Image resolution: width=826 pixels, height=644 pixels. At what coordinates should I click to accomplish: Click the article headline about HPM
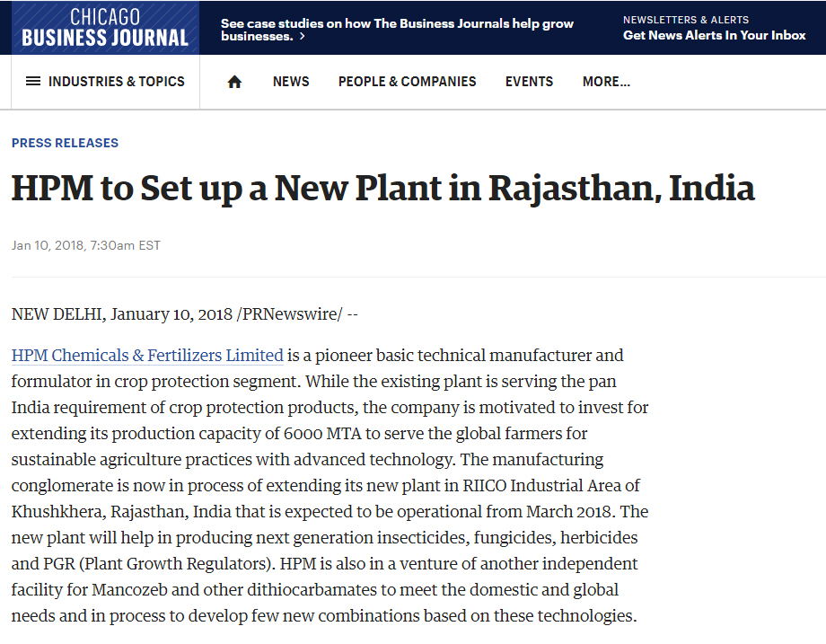click(383, 189)
